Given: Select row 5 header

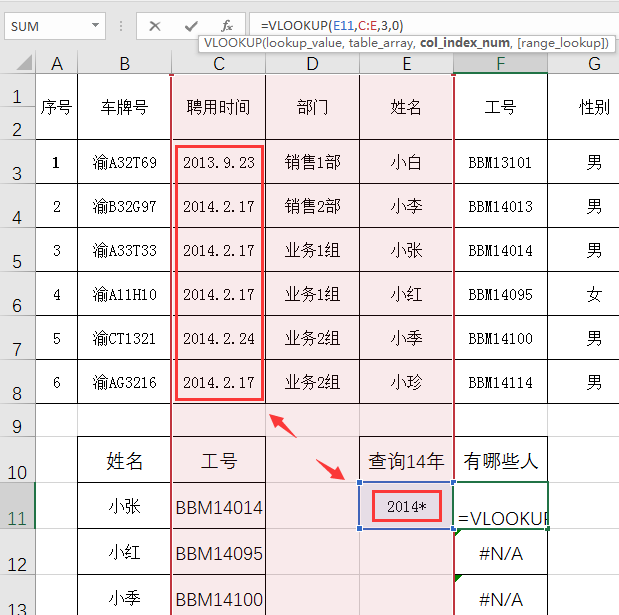Looking at the screenshot, I should coord(17,250).
